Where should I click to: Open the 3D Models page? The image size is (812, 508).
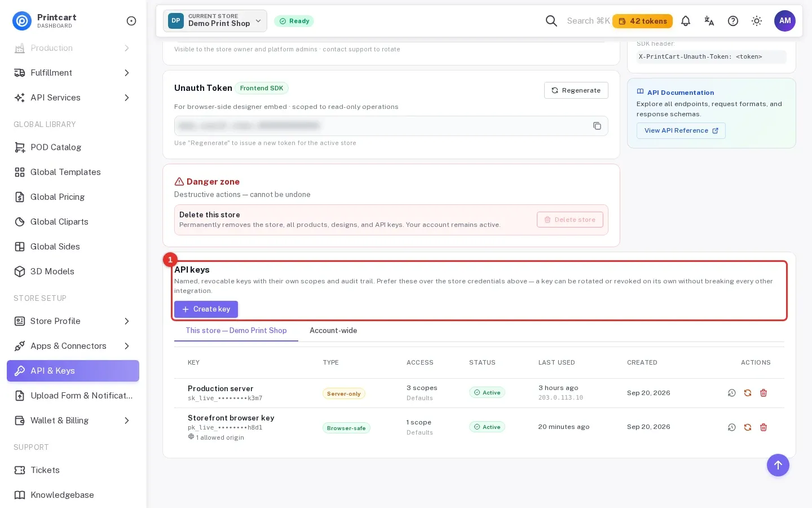73,271
